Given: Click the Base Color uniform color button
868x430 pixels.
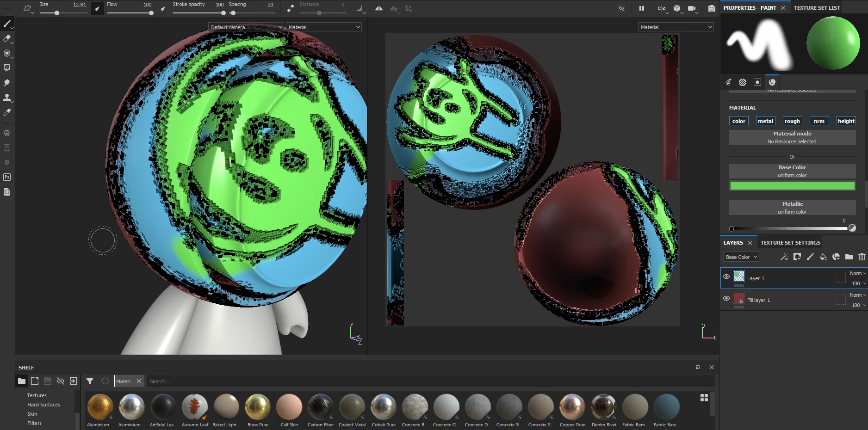Looking at the screenshot, I should (x=792, y=171).
